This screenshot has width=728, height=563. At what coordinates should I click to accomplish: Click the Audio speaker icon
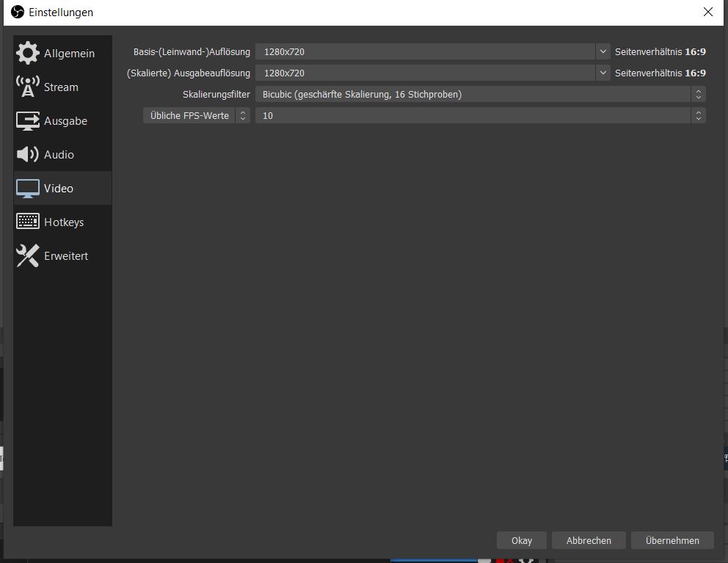[x=28, y=154]
